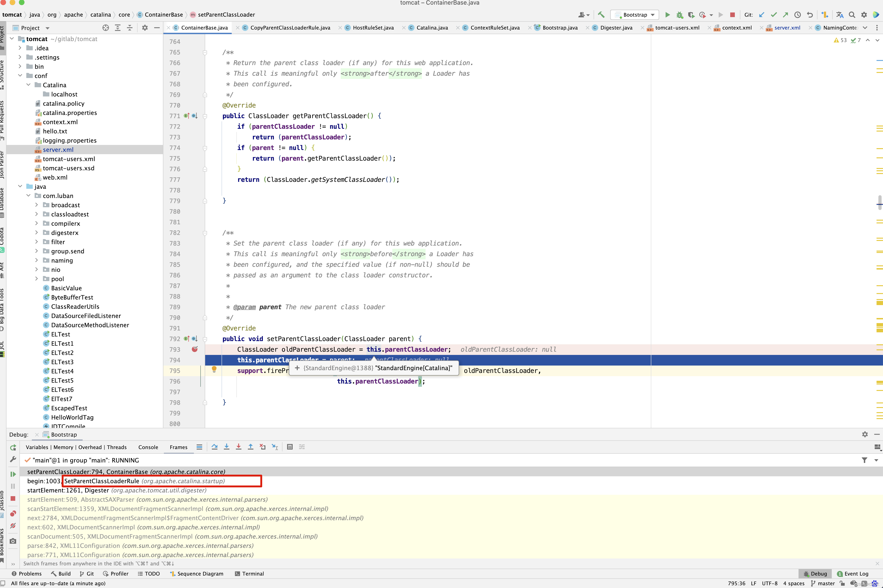883x588 pixels.
Task: Click the Search Everywhere magnifier icon
Action: click(852, 15)
